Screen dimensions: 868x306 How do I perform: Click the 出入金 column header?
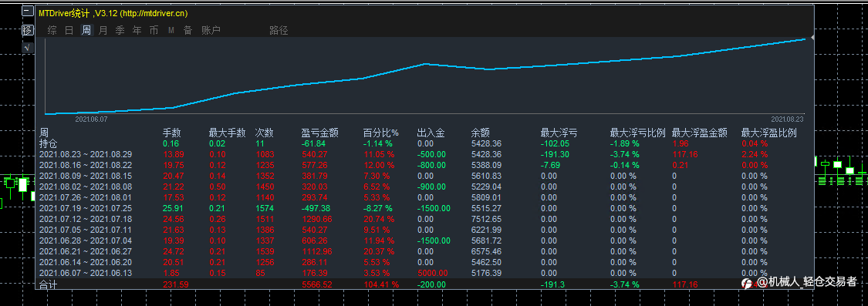pyautogui.click(x=431, y=133)
